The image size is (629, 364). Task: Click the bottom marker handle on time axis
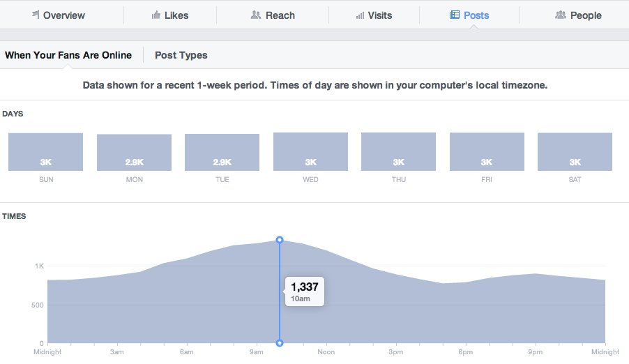(280, 343)
